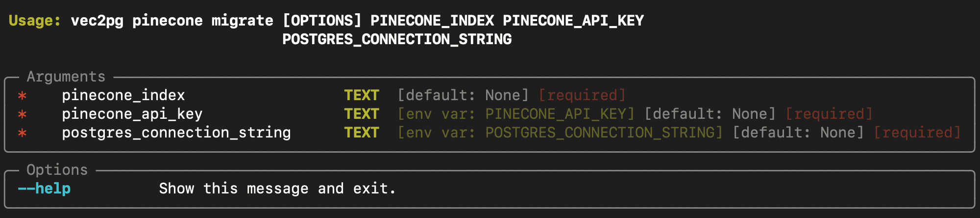Click the pinecone_index argument name
Image resolution: width=980 pixels, height=218 pixels.
click(x=123, y=95)
